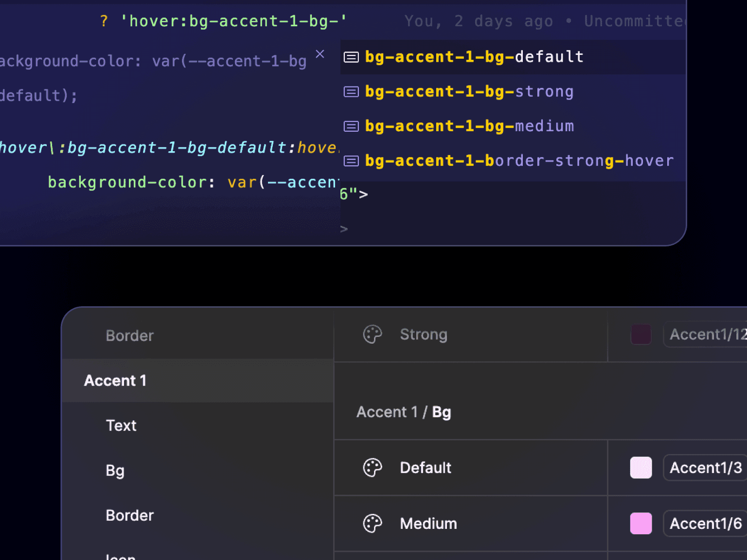
Task: Select the bg-accent-1-bg-default autocomplete suggestion
Action: click(x=513, y=57)
